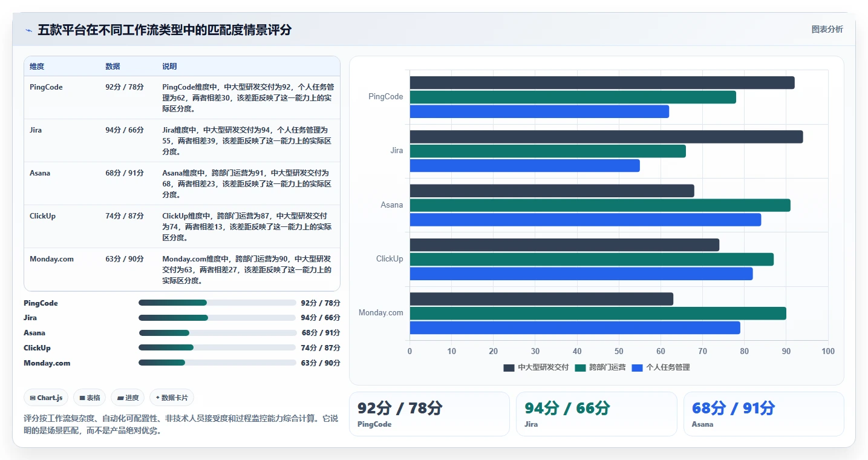Click the ClickUp progress bar
Image resolution: width=868 pixels, height=460 pixels.
[x=218, y=347]
